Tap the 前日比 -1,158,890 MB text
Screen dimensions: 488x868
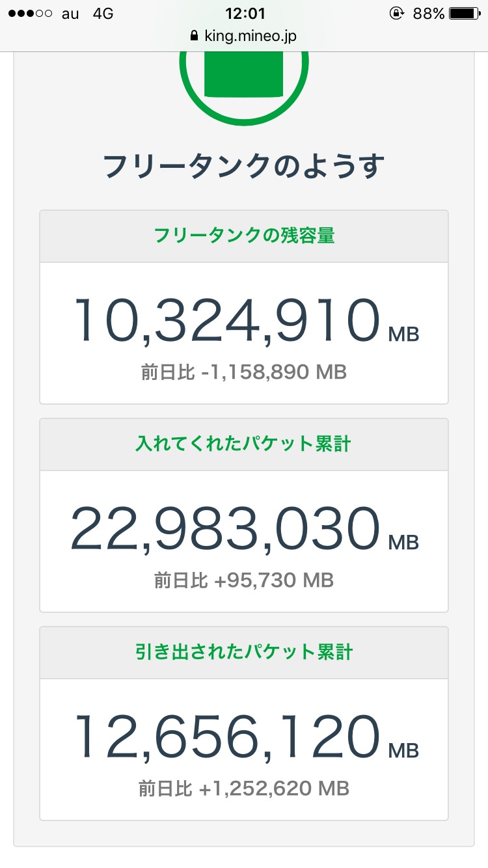244,373
